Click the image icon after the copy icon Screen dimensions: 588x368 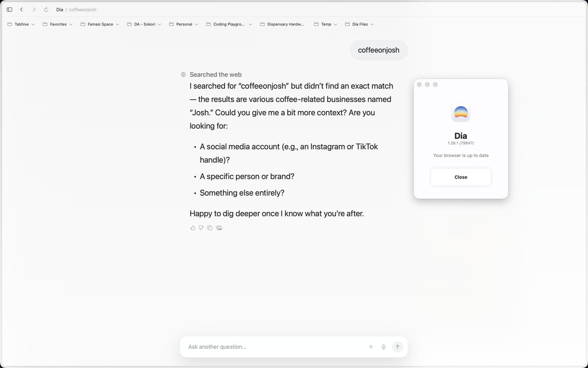tap(219, 228)
